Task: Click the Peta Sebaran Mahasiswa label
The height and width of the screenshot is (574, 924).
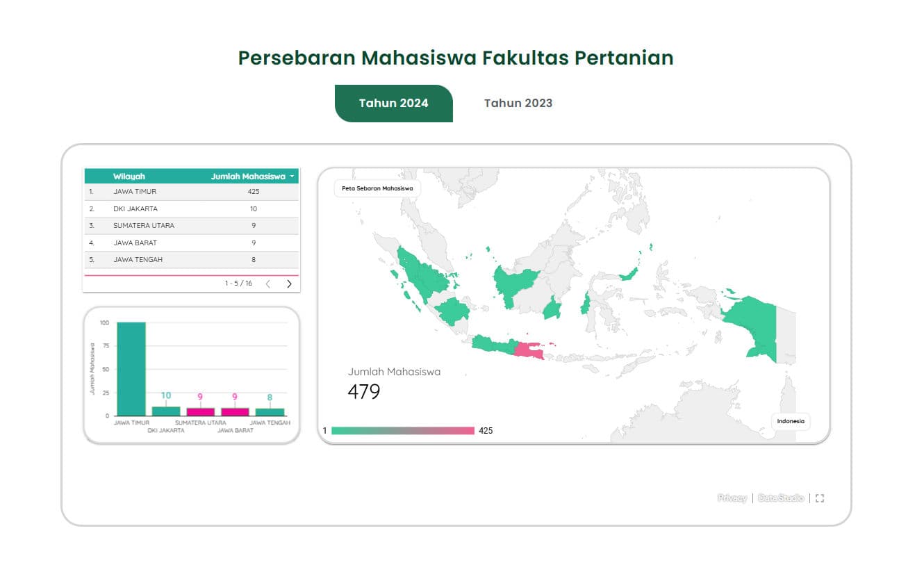Action: (x=377, y=188)
